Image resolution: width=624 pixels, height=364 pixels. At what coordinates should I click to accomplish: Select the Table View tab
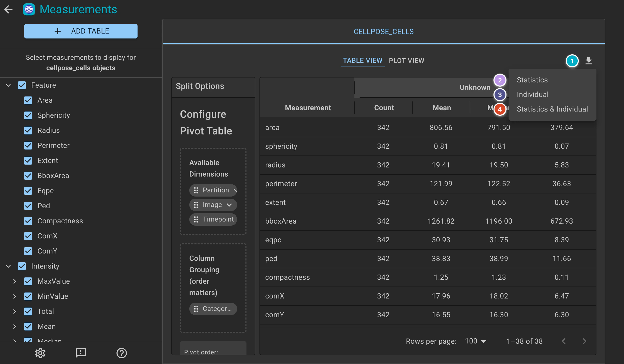(363, 61)
